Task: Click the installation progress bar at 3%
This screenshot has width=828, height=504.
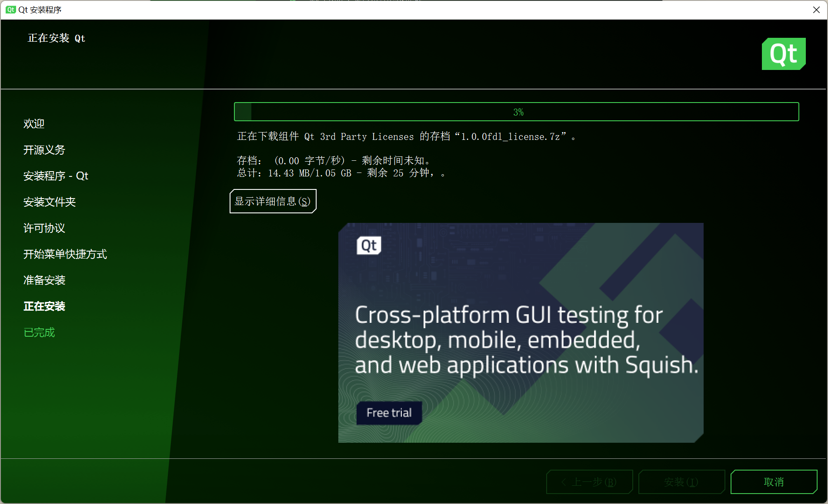Action: pyautogui.click(x=516, y=112)
